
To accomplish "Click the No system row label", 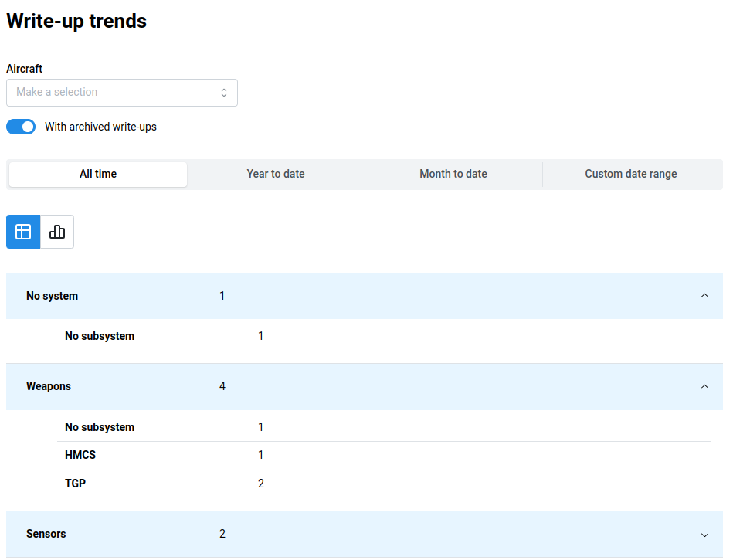I will coord(52,296).
